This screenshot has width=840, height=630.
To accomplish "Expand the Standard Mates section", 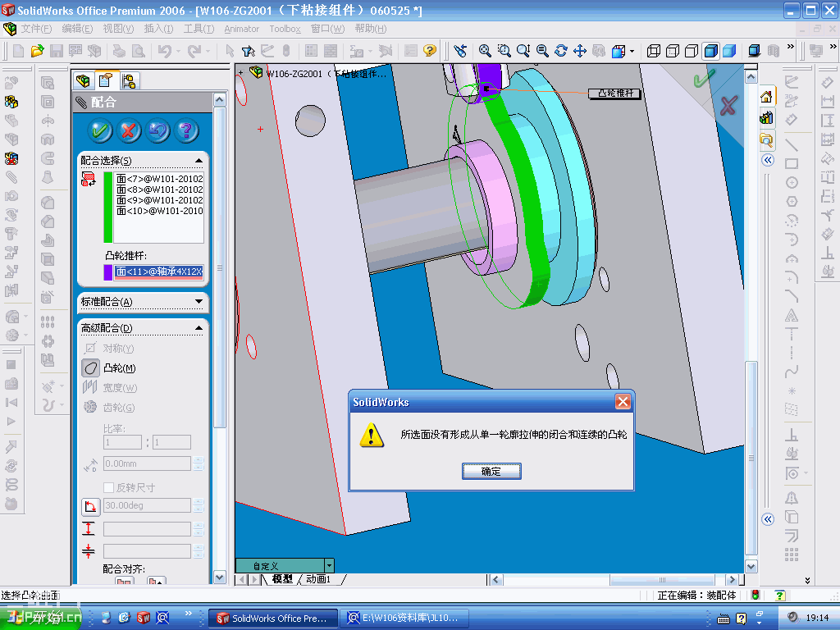I will tap(199, 302).
